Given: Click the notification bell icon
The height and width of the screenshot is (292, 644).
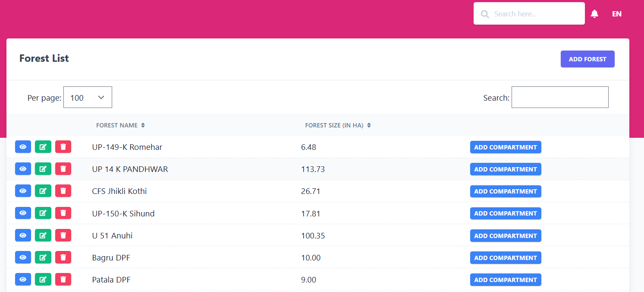Looking at the screenshot, I should point(594,13).
